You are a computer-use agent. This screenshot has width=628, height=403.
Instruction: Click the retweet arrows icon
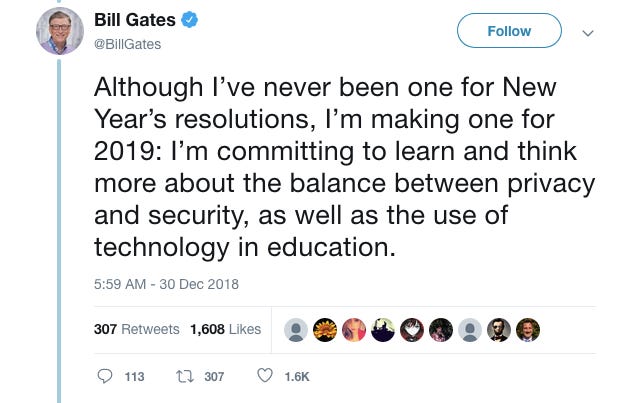[183, 376]
